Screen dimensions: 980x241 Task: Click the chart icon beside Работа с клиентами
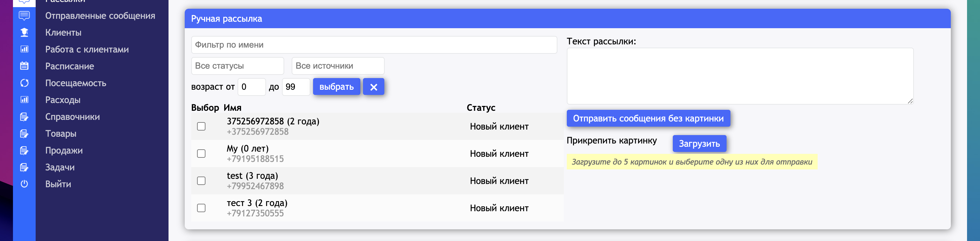coord(24,50)
